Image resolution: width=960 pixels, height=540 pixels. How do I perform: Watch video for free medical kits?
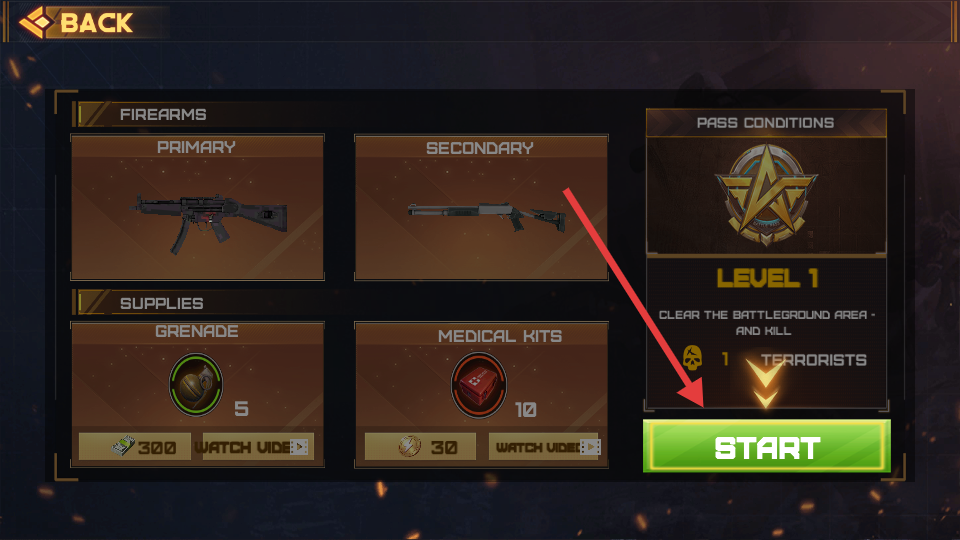(x=544, y=447)
